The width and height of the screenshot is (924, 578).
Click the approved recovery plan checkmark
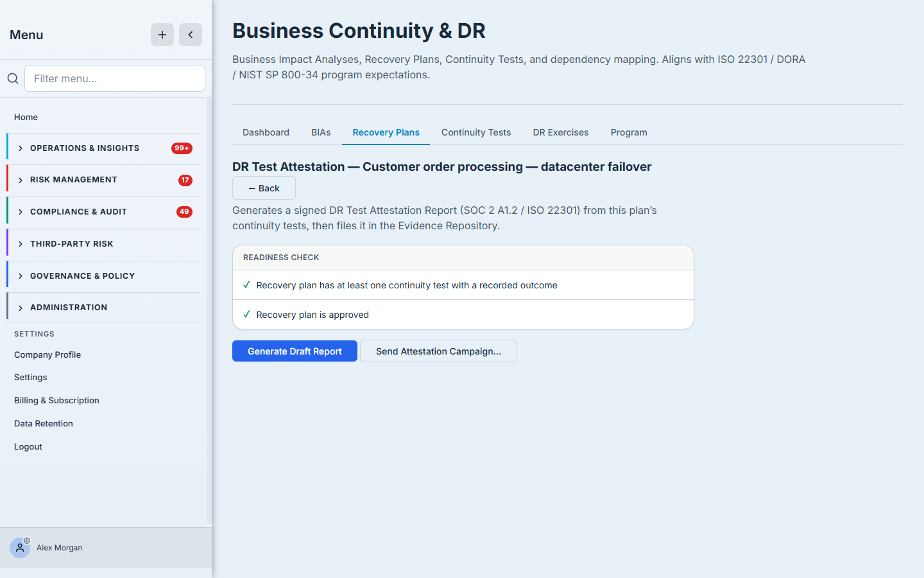(247, 315)
